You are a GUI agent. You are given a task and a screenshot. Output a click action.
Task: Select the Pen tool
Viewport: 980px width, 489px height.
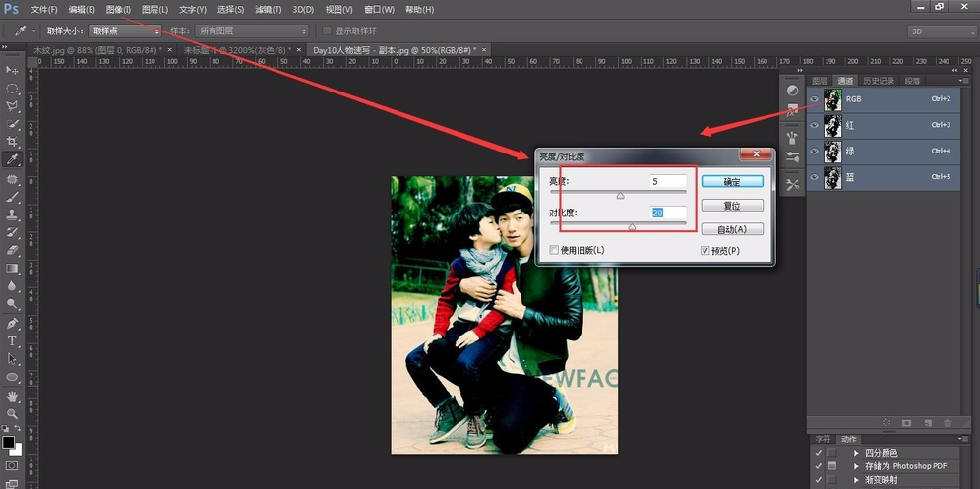click(x=13, y=323)
